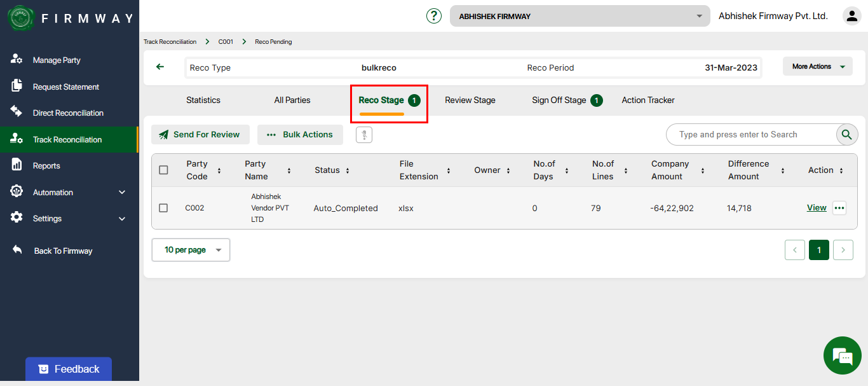Screen dimensions: 868x386
Task: Expand the More Actions dropdown
Action: point(817,67)
